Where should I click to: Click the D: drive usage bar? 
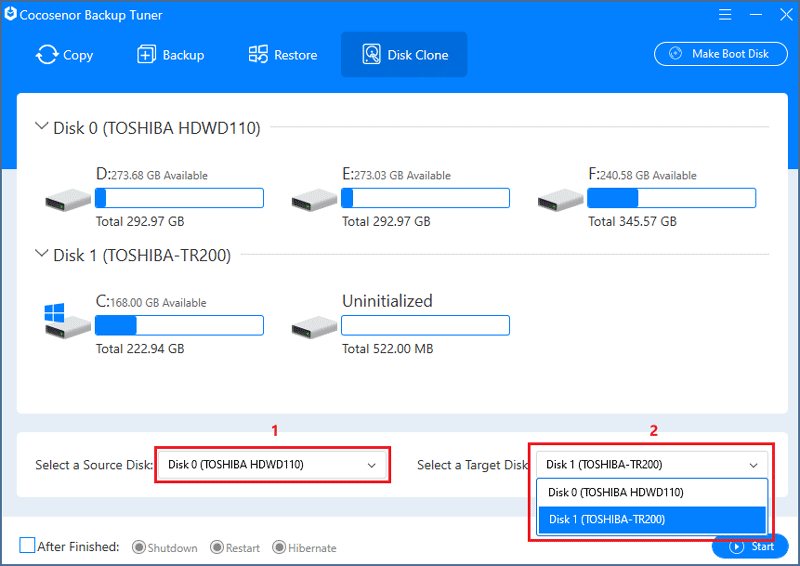(x=180, y=198)
